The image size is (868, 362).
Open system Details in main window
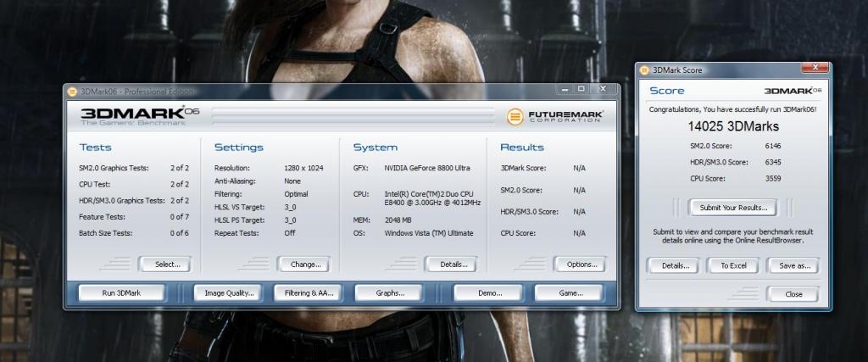tap(452, 264)
